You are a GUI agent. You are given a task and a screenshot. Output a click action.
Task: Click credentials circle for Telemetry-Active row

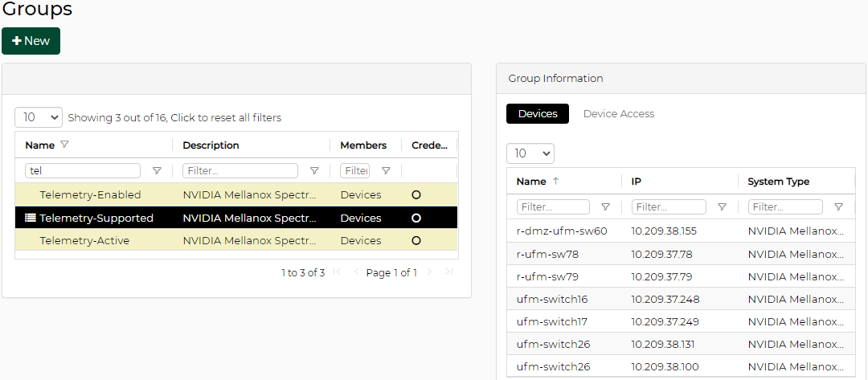(416, 240)
